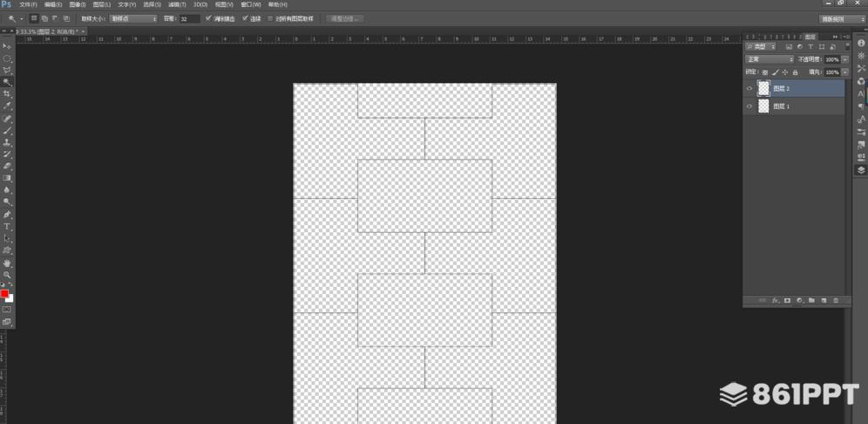Screen dimensions: 868x424
Task: Select the Eyedropper tool
Action: tap(7, 106)
